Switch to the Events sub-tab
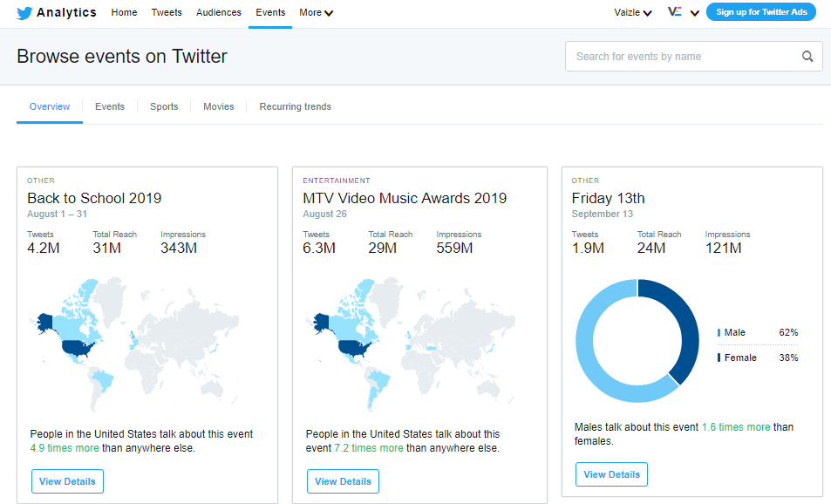This screenshot has height=504, width=831. [x=110, y=106]
